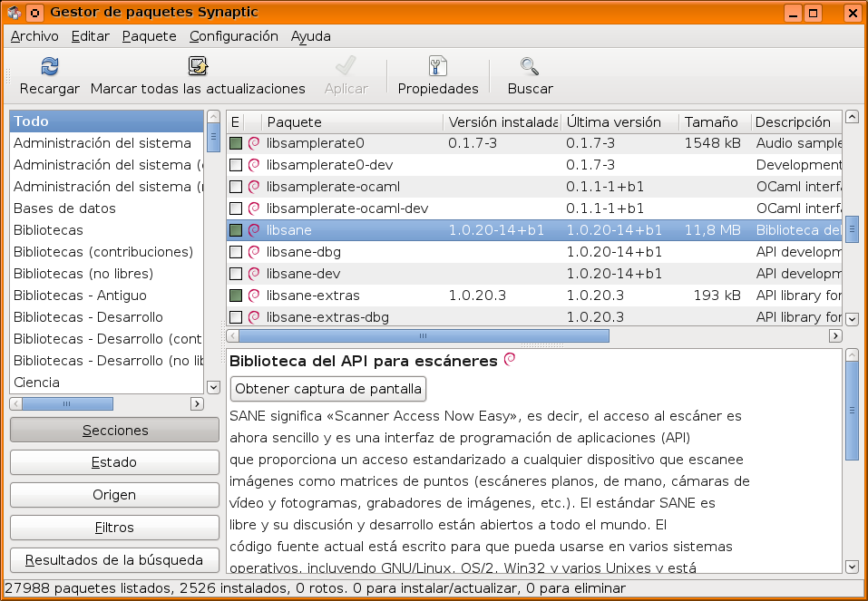The width and height of the screenshot is (868, 601).
Task: Click description pane scroll-down arrow
Action: [x=852, y=567]
